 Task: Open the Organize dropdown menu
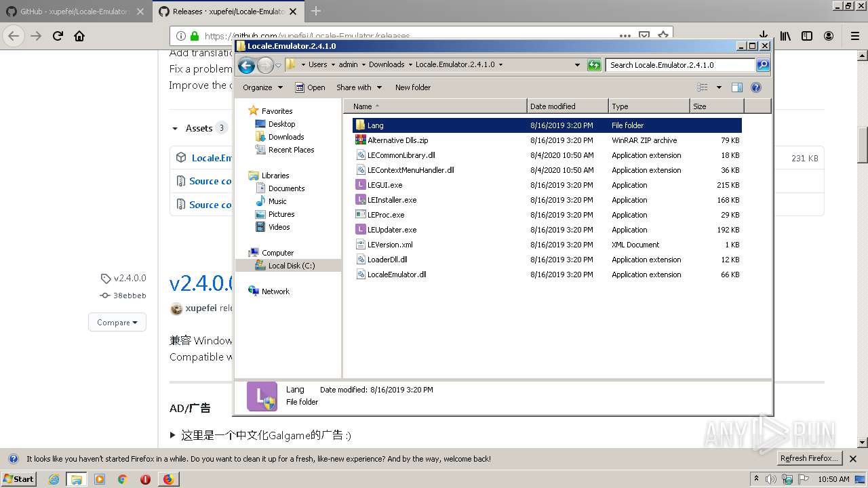point(262,87)
